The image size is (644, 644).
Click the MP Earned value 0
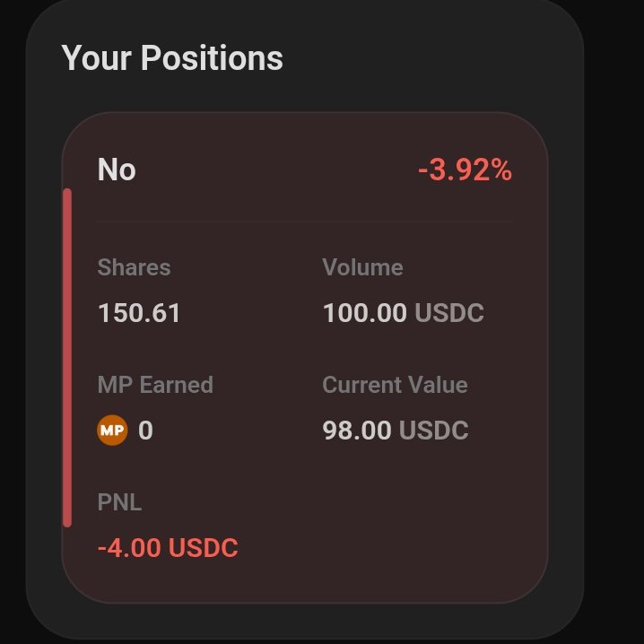point(146,431)
